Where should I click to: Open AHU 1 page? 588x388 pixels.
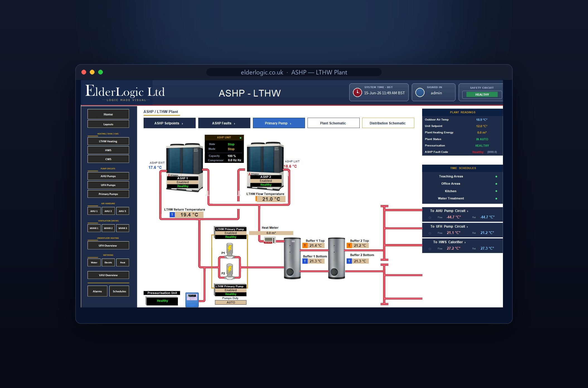click(94, 211)
